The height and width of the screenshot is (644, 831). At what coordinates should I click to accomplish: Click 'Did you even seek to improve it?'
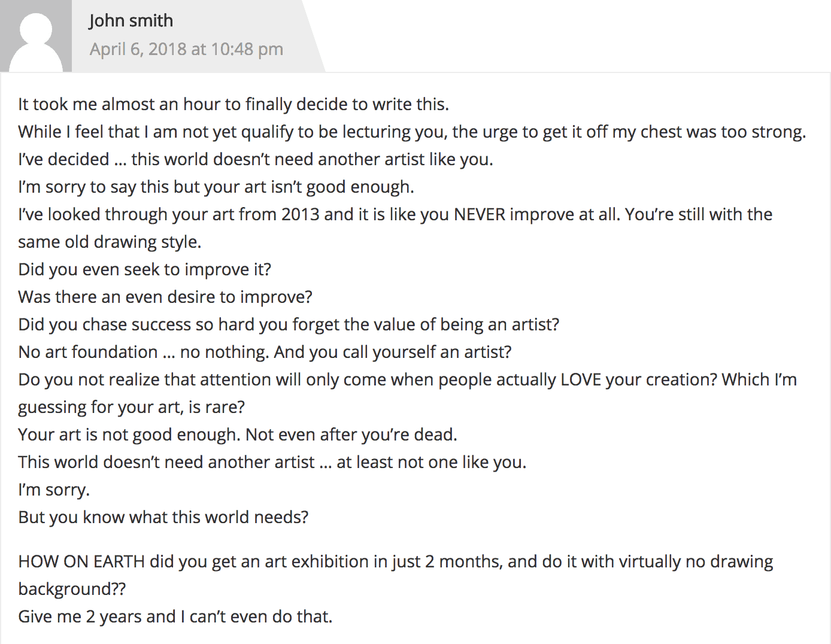[144, 269]
